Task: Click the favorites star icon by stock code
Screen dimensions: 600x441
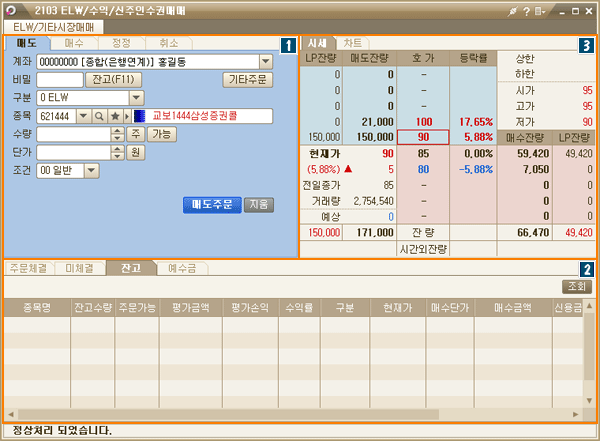Action: [x=115, y=116]
